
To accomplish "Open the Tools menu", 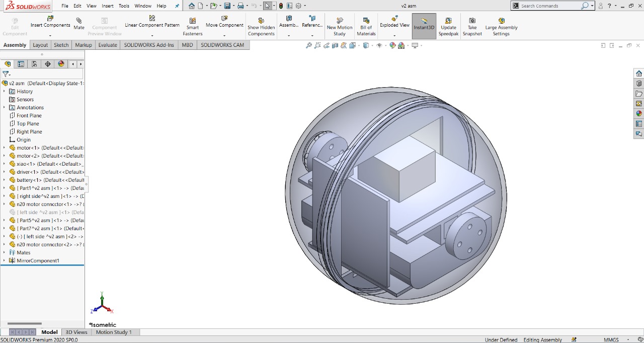I will click(124, 6).
